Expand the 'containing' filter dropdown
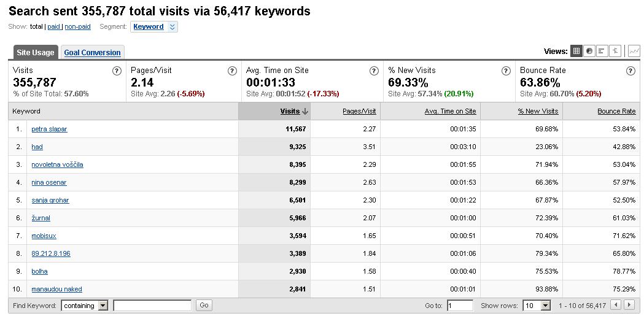 (x=85, y=306)
